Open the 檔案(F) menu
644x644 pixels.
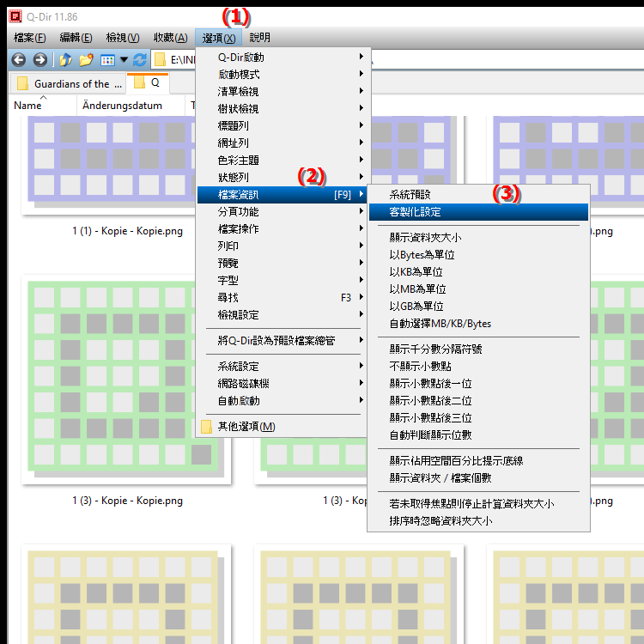29,38
